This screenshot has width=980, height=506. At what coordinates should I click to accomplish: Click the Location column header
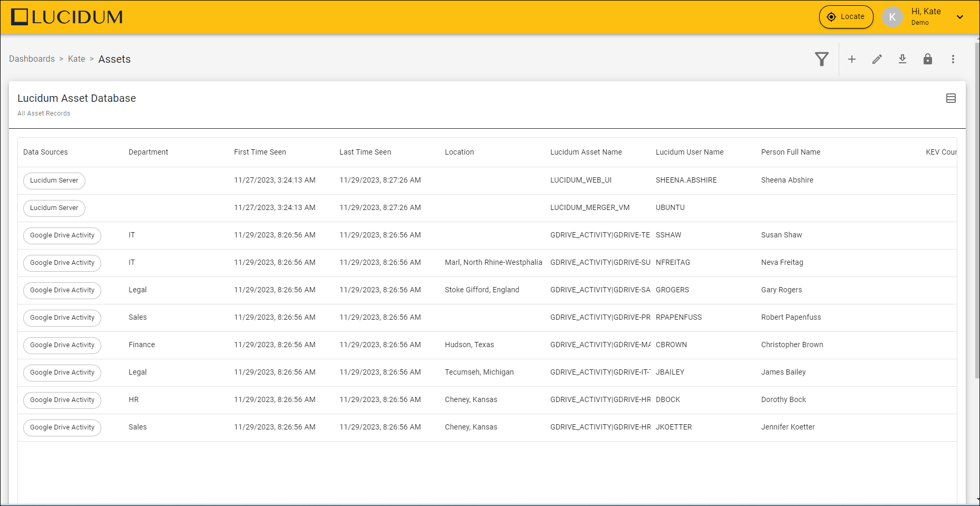tap(459, 152)
